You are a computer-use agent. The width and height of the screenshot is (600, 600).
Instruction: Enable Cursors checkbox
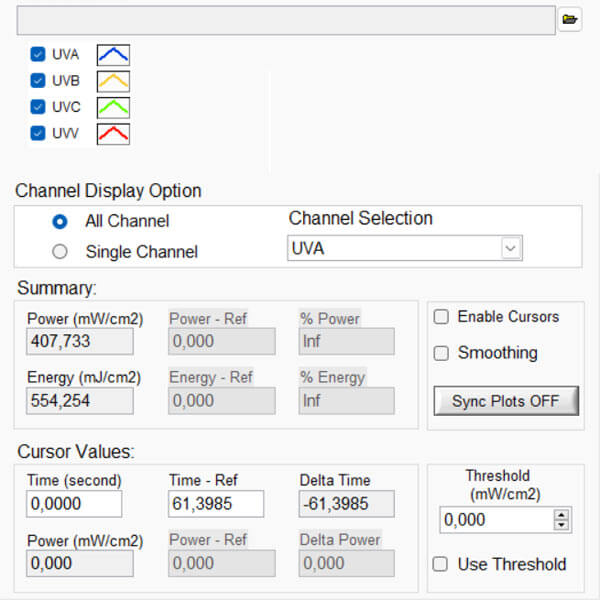441,317
